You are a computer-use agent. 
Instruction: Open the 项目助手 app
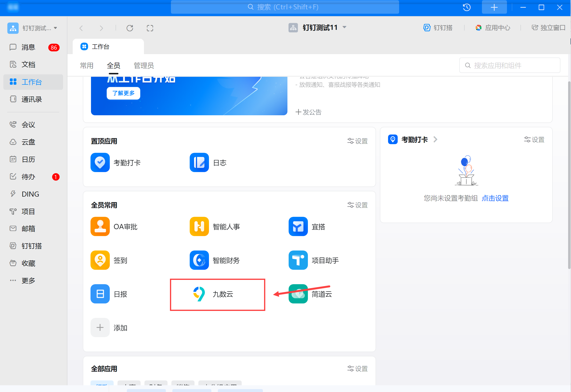(x=314, y=260)
